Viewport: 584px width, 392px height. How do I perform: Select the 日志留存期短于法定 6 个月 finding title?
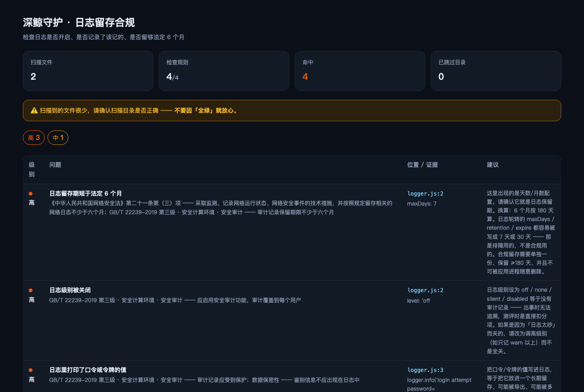point(86,194)
